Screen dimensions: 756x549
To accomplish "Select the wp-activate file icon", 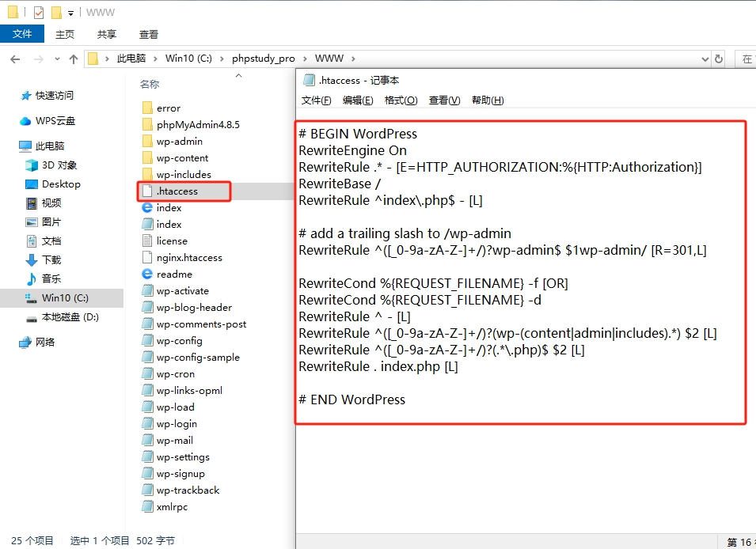I will tap(147, 290).
